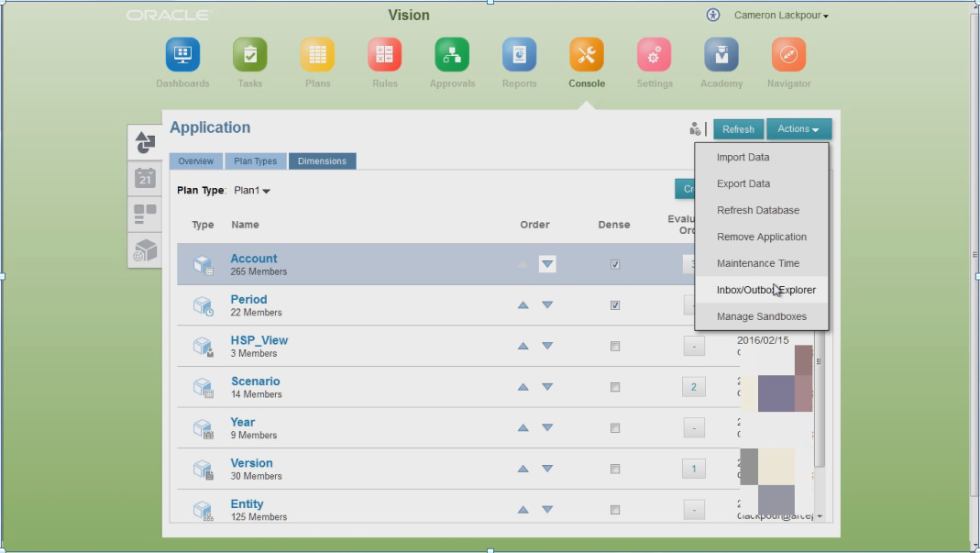The height and width of the screenshot is (553, 980).
Task: Move Period dimension up in order
Action: click(523, 305)
